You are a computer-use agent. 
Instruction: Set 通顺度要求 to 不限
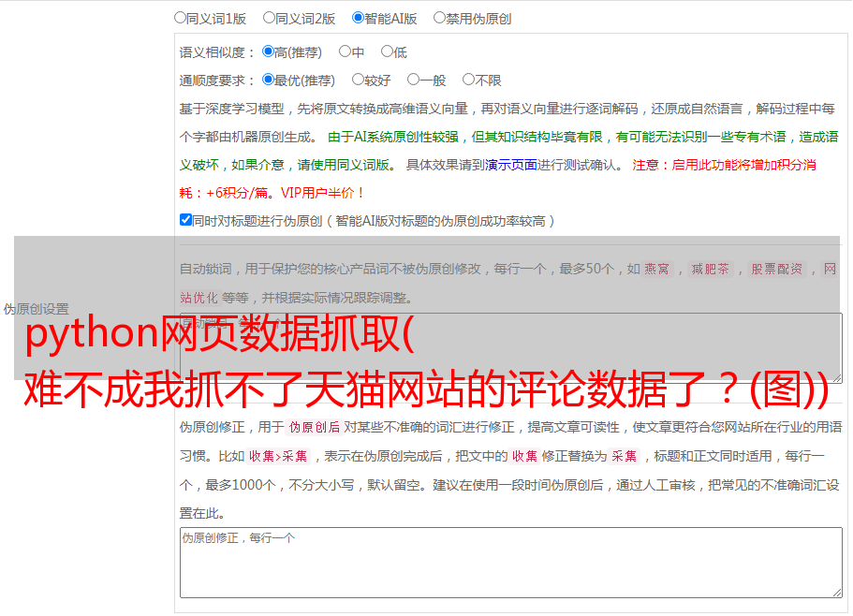tap(468, 80)
